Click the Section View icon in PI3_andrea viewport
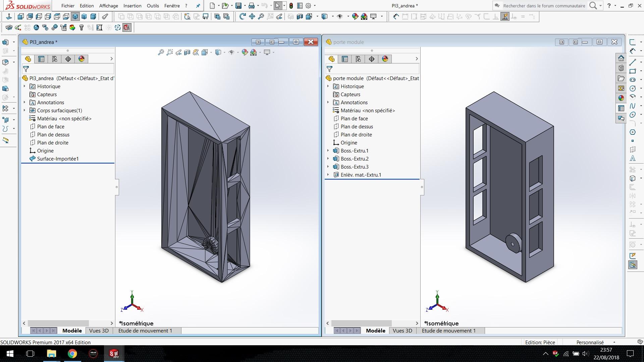644x362 pixels. pos(187,52)
